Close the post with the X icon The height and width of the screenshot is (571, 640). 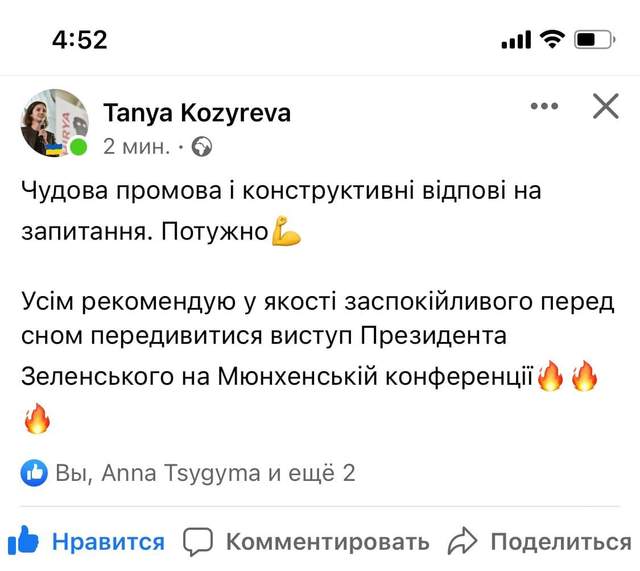606,106
